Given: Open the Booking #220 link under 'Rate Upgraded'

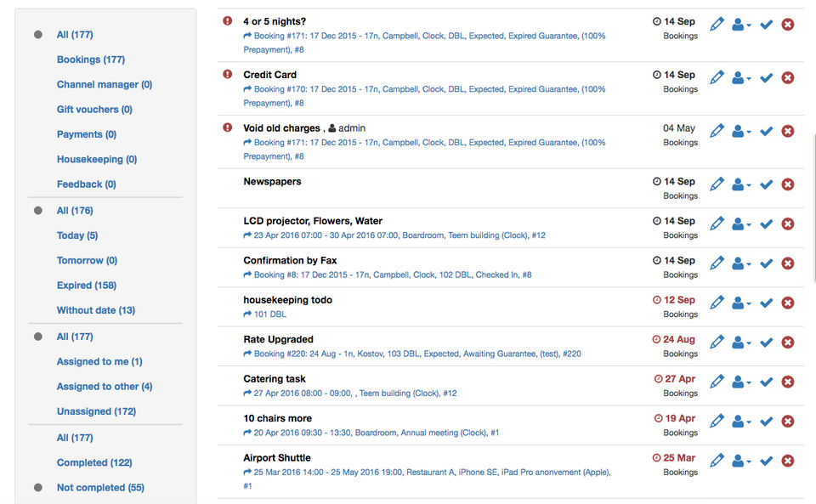Looking at the screenshot, I should click(x=416, y=354).
